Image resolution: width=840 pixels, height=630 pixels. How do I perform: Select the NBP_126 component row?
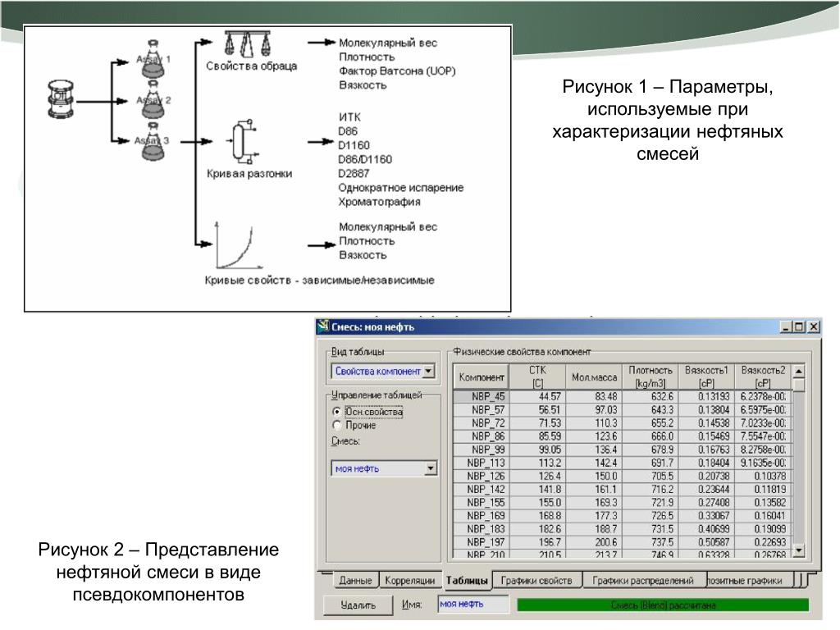point(622,476)
